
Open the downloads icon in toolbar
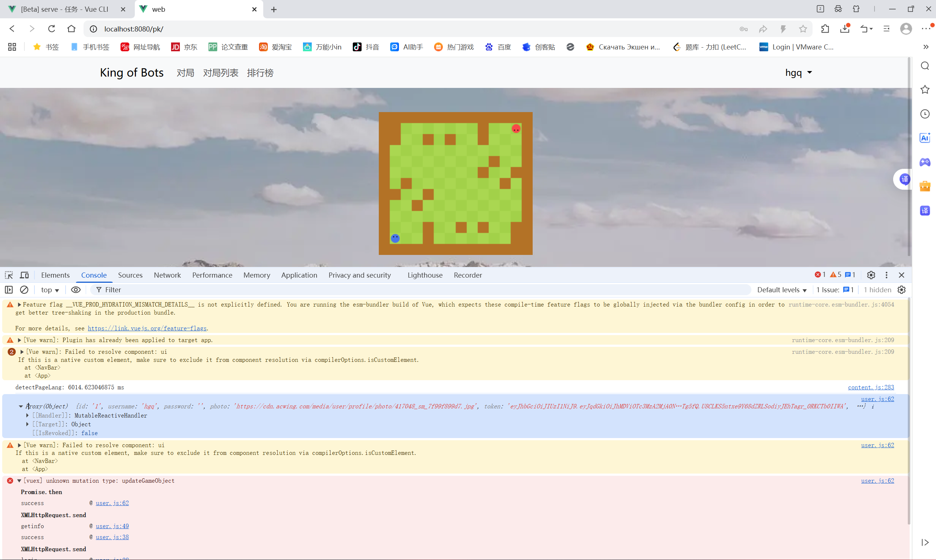tap(845, 29)
